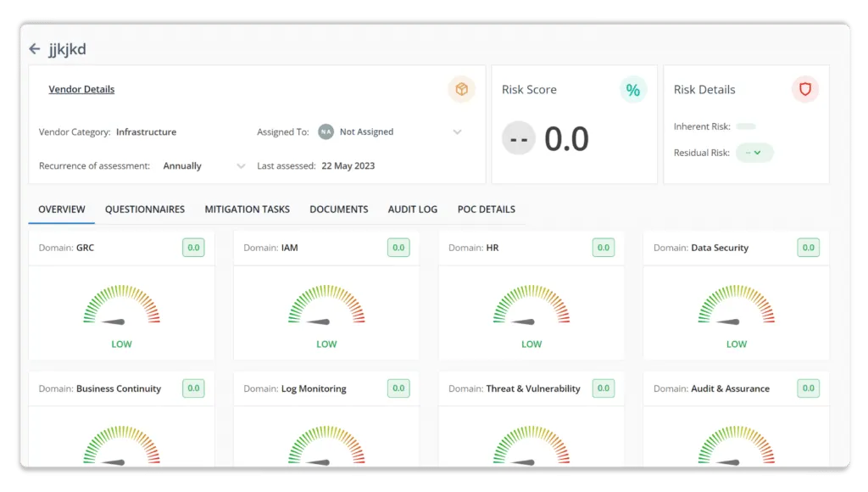
Task: Click the 'Domain: HR' card title
Action: click(x=474, y=248)
